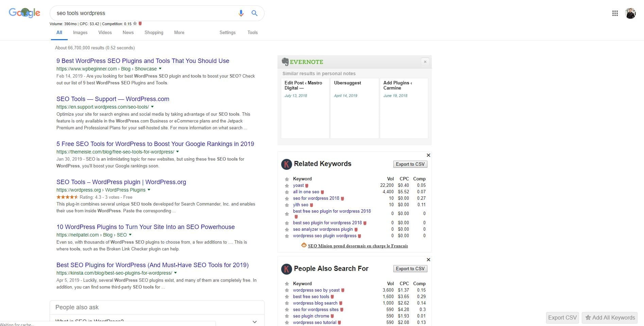Screen dimensions: 644x326
Task: Open dropdown arrow beside wpbeginner.com URL
Action: pyautogui.click(x=160, y=69)
